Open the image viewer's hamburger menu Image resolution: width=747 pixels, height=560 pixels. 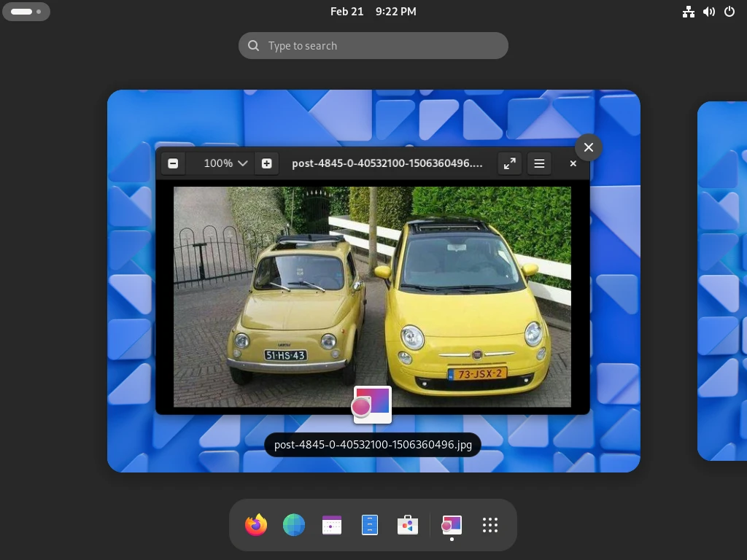[x=539, y=163]
